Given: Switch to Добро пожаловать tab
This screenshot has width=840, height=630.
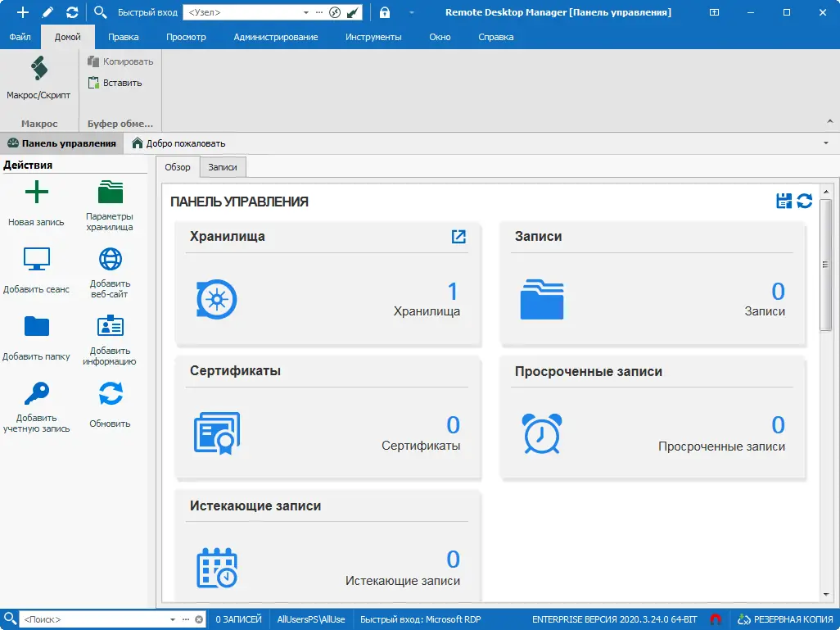Looking at the screenshot, I should pos(179,143).
